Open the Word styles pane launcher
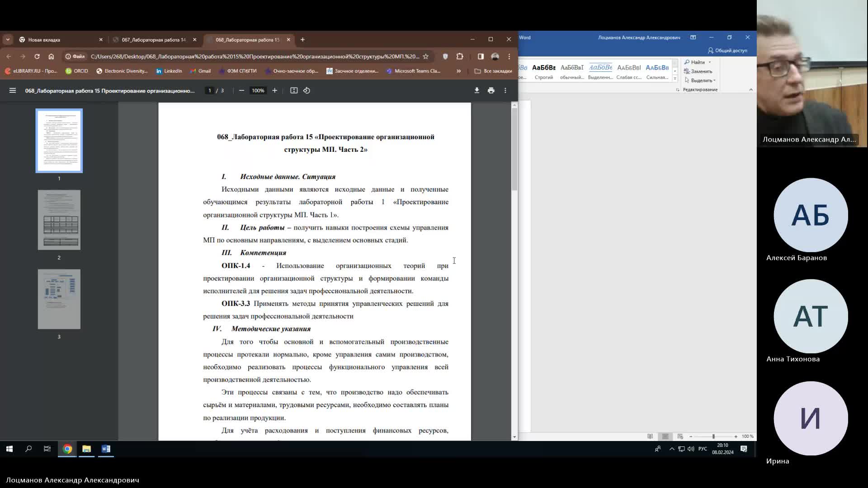 [x=677, y=90]
